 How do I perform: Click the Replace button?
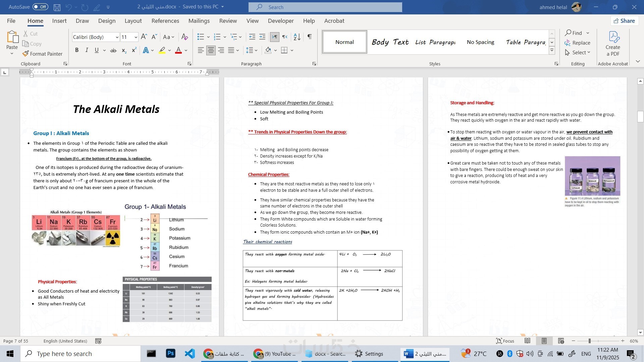coord(578,43)
